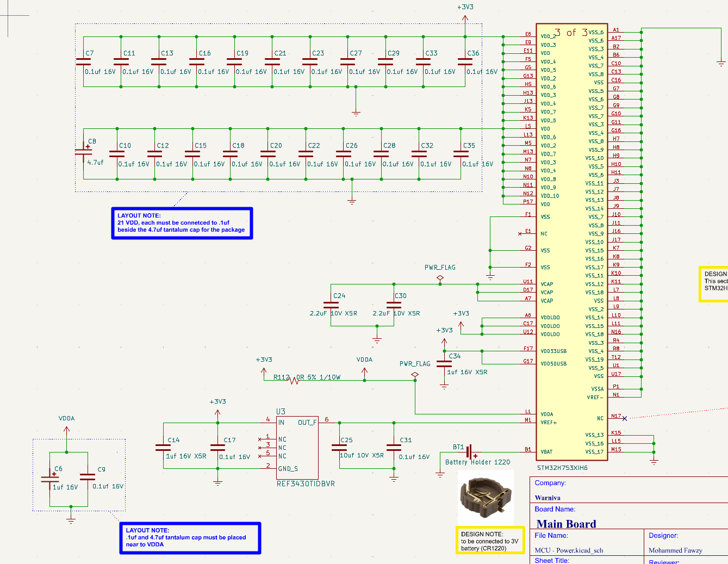Click resistor R112 0R jumper
This screenshot has height=564, width=728.
click(294, 379)
